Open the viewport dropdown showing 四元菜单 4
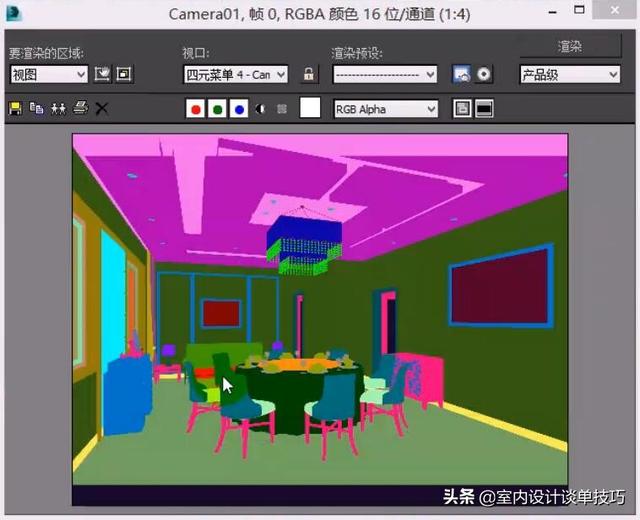The height and width of the screenshot is (520, 640). 236,75
